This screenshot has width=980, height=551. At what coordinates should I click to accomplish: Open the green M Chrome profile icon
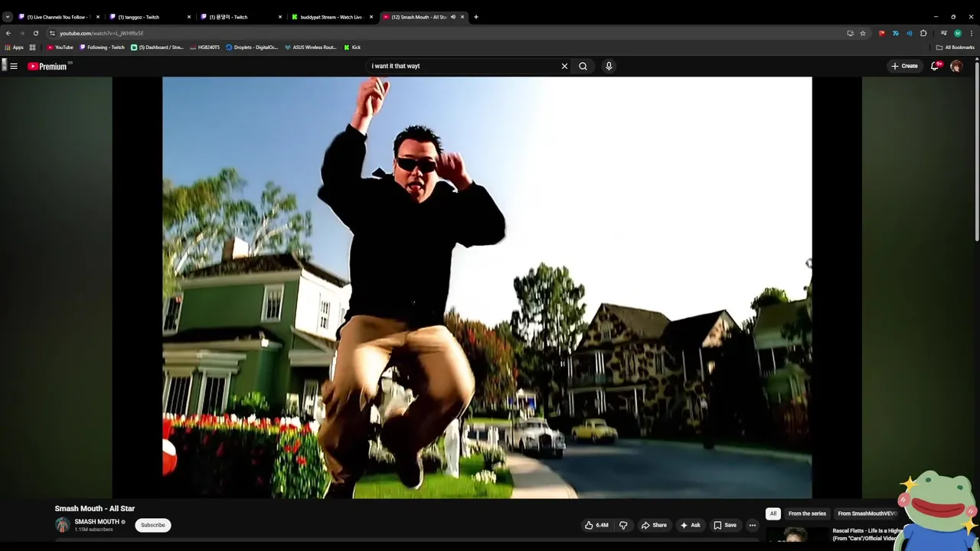pos(958,33)
